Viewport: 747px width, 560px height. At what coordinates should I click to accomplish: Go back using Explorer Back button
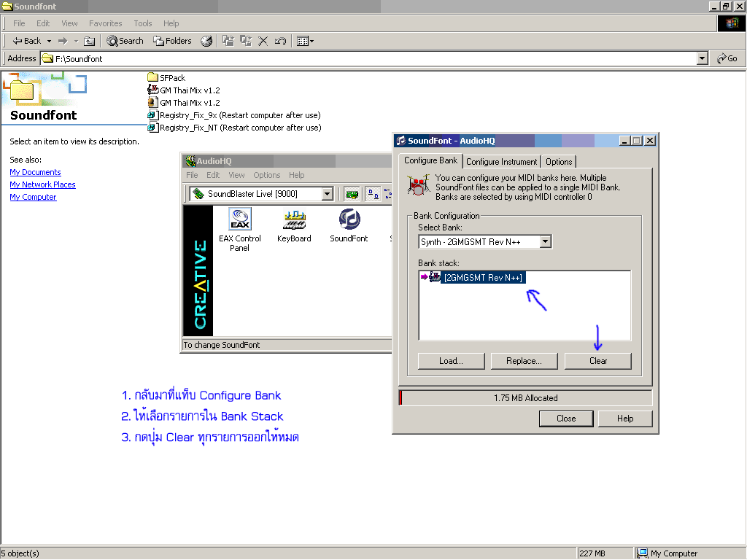click(x=27, y=41)
